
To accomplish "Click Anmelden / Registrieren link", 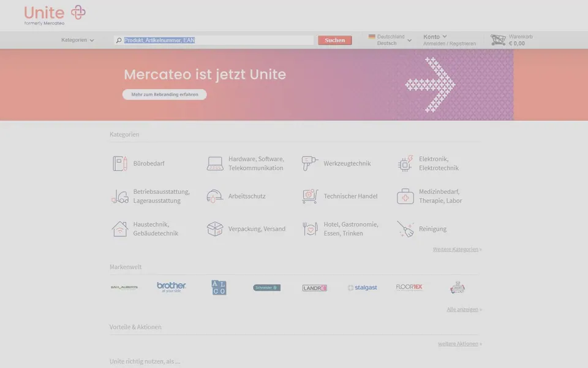I will click(x=449, y=44).
